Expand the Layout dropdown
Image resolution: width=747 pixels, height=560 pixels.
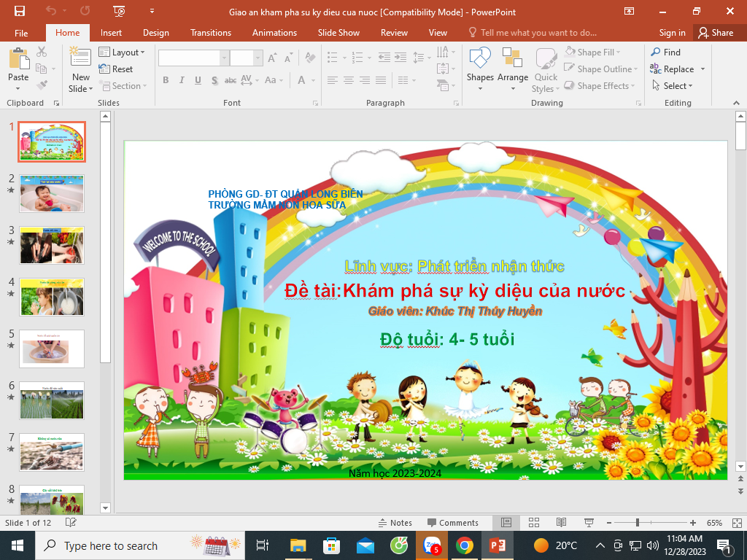pos(122,52)
